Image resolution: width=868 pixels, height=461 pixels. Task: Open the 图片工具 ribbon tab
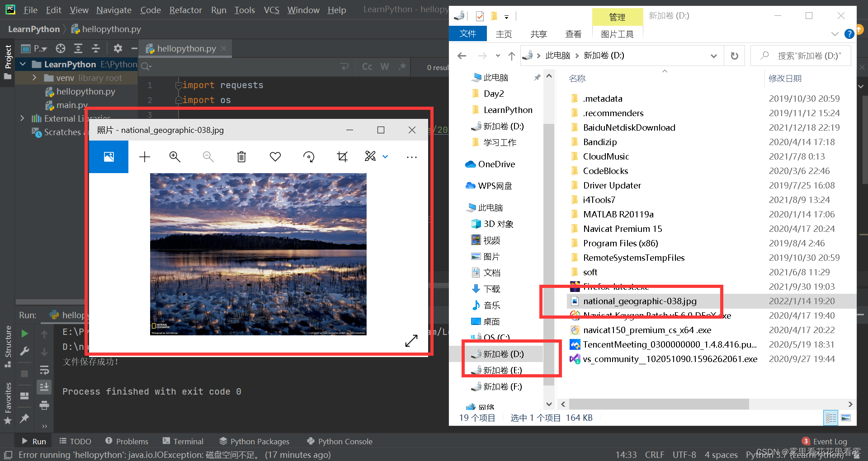pyautogui.click(x=617, y=34)
